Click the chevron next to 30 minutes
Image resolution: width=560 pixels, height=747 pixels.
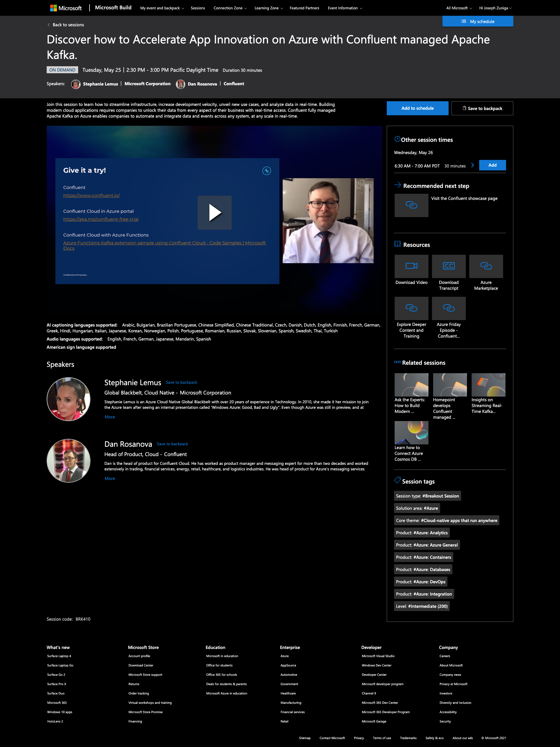point(473,165)
